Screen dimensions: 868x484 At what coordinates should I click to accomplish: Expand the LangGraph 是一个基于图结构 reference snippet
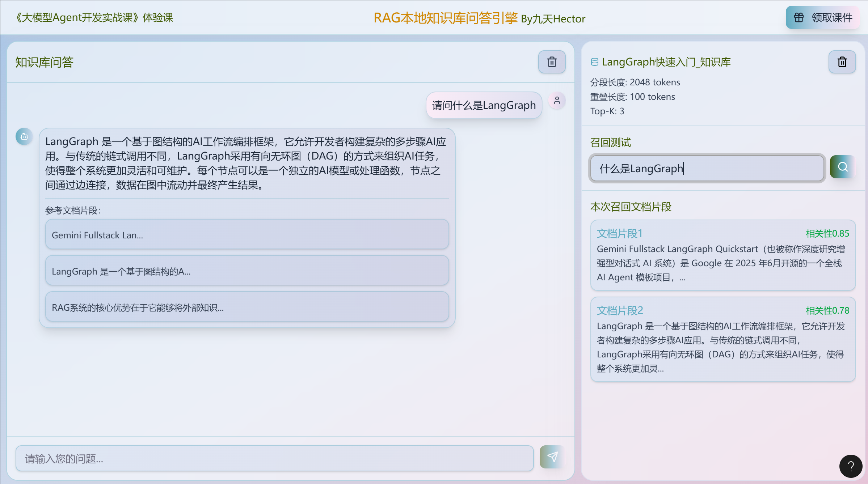pos(247,271)
